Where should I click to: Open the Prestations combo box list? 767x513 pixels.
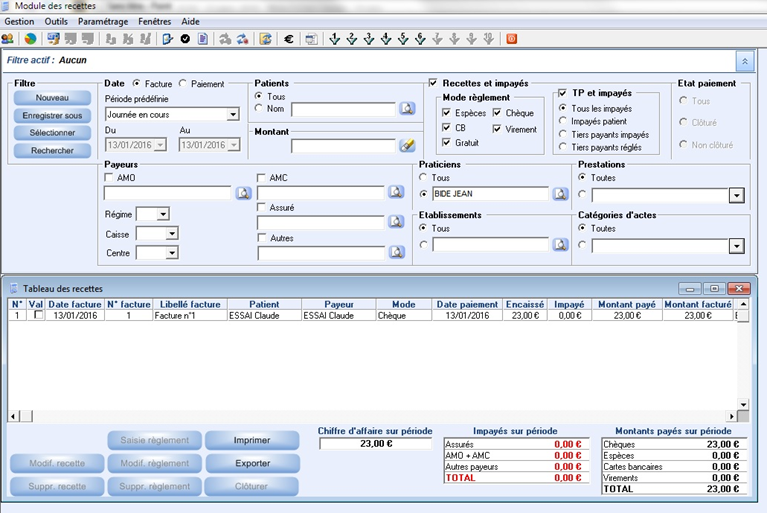[x=737, y=195]
